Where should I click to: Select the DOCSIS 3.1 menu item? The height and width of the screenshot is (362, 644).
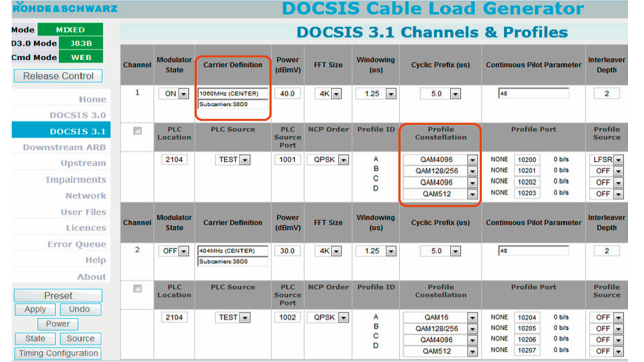tap(61, 131)
